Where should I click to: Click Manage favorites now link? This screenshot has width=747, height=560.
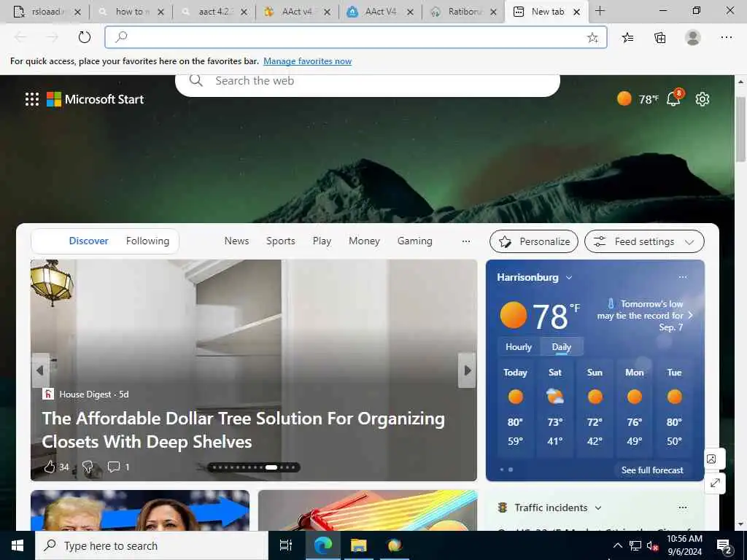pyautogui.click(x=307, y=61)
